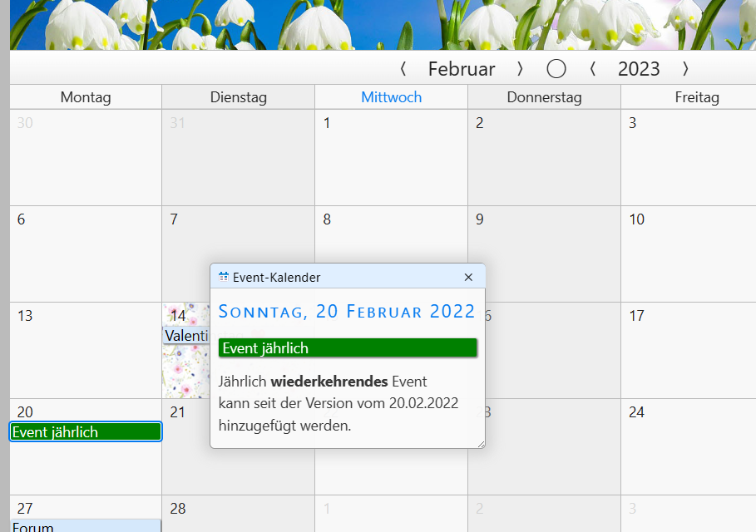Select day 1 Wednesday cell
The height and width of the screenshot is (532, 756).
point(391,158)
